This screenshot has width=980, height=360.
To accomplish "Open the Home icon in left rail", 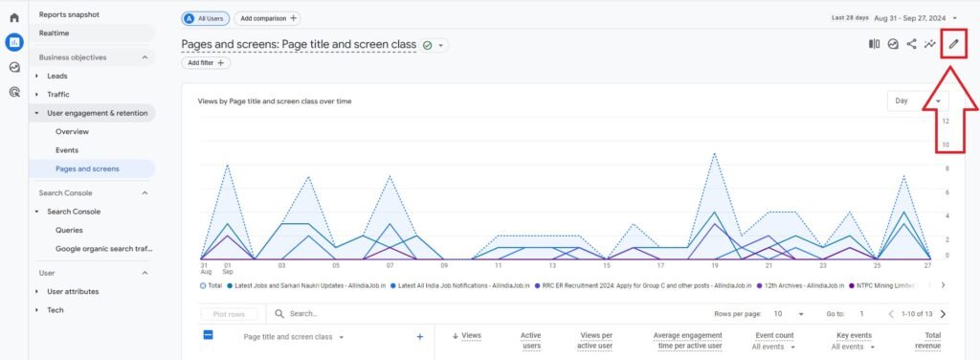I will coord(14,17).
